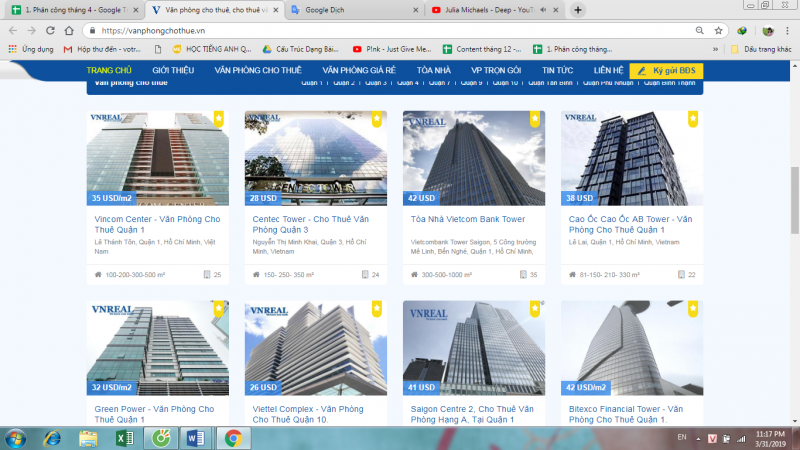Open Saigon Centre 2 listing link
The width and height of the screenshot is (800, 450).
pyautogui.click(x=472, y=414)
